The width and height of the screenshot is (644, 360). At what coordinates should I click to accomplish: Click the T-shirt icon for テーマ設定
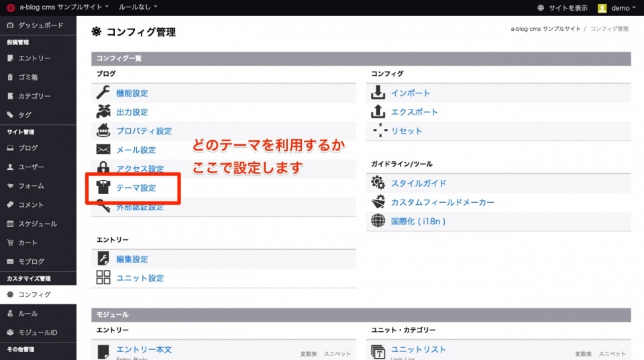tap(103, 187)
